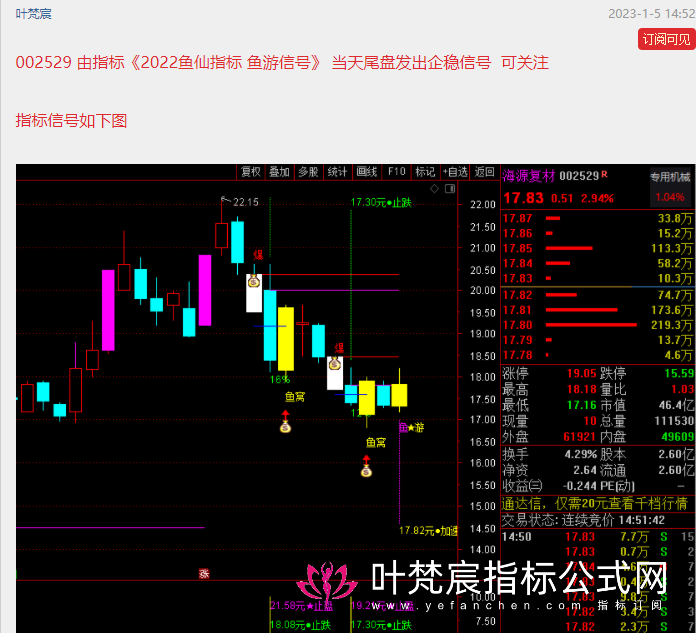This screenshot has width=696, height=633.
Task: Add stock via +自选 button
Action: (455, 172)
